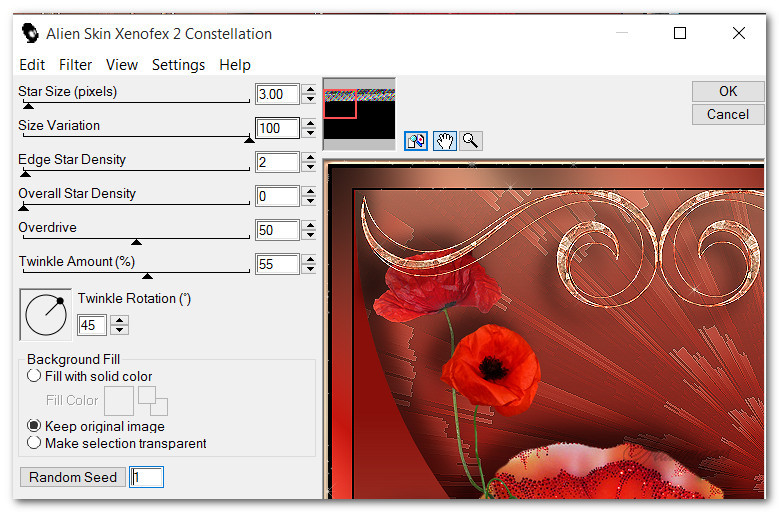Select the Hand pan tool
The height and width of the screenshot is (512, 779).
[x=444, y=141]
